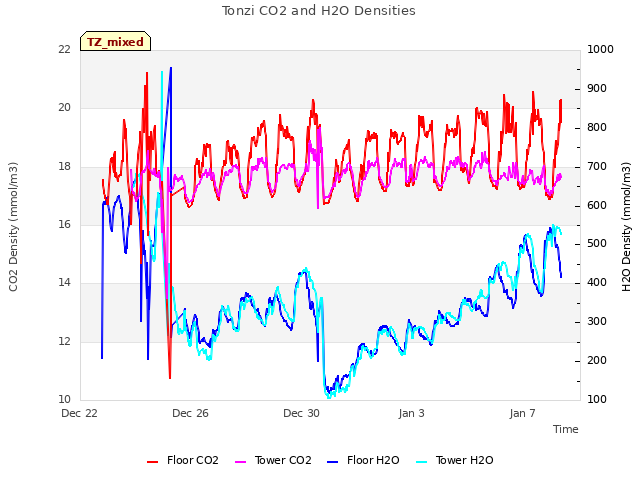Viewport: 640px width, 480px height.
Task: Click the TZ_mixed annotation label
Action: (x=116, y=41)
